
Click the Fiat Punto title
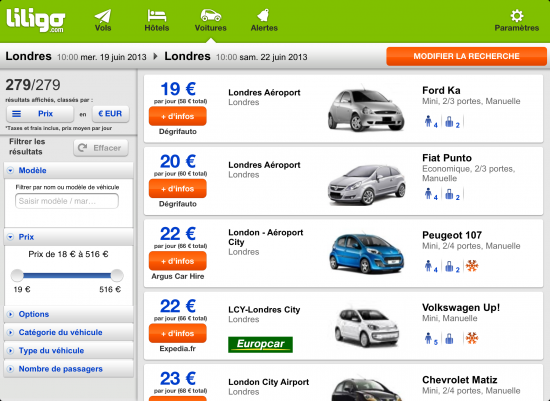[447, 158]
